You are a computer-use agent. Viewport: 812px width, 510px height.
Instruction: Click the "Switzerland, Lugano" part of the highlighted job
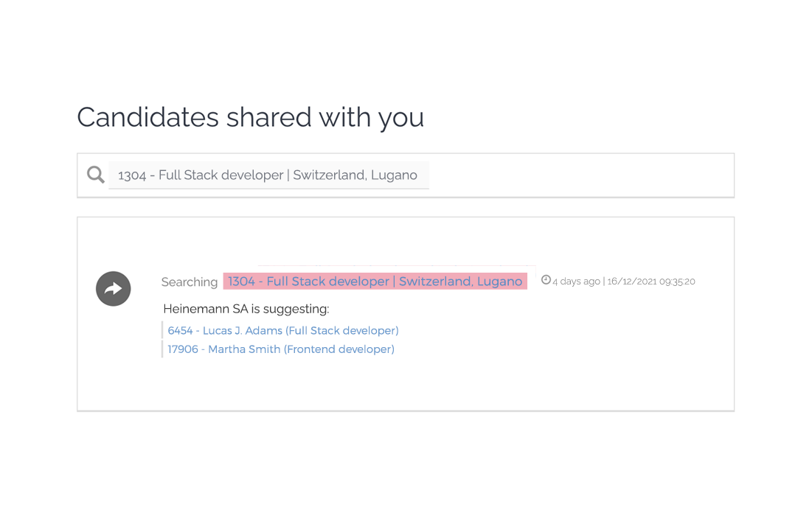(x=460, y=282)
